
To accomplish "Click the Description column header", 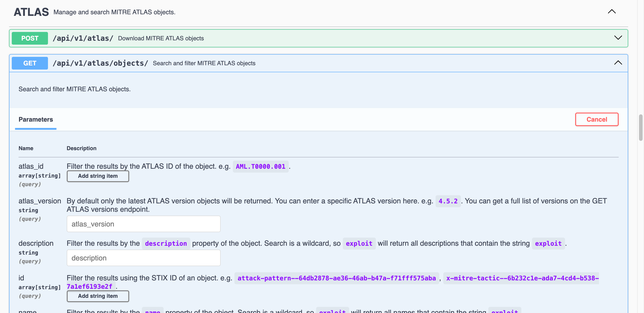I will (81, 148).
